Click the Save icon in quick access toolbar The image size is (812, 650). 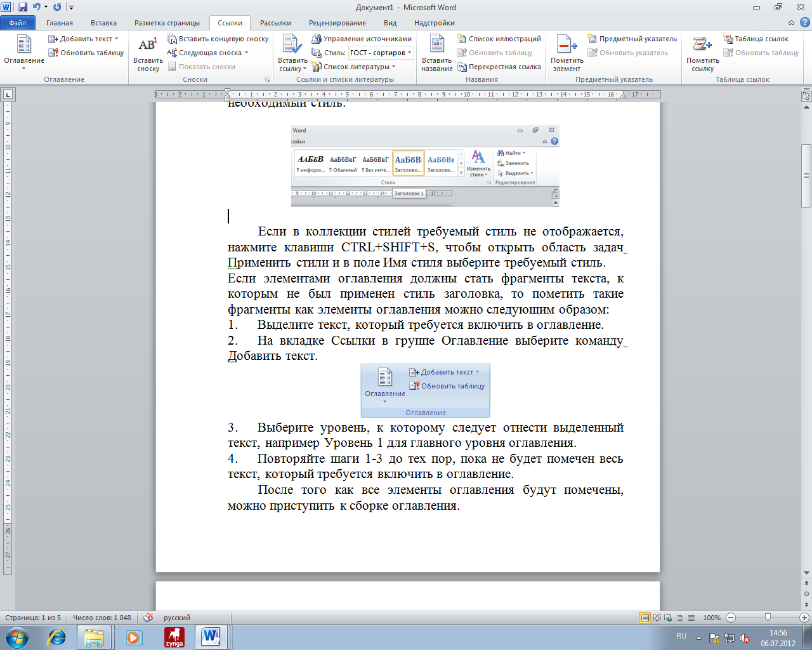tap(23, 7)
